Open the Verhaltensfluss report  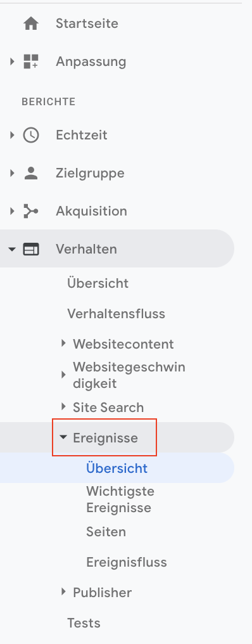[x=116, y=314]
